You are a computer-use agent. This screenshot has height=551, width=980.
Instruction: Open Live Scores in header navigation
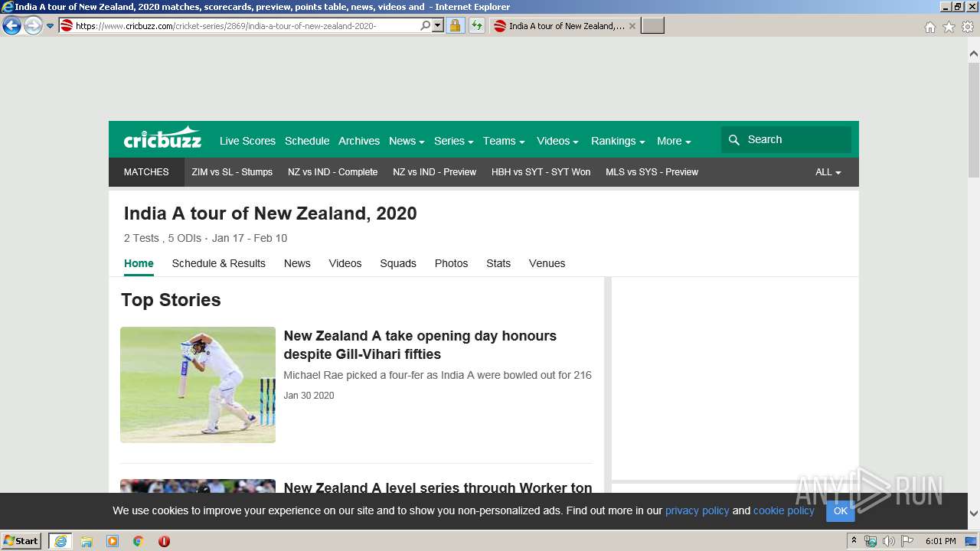click(247, 141)
